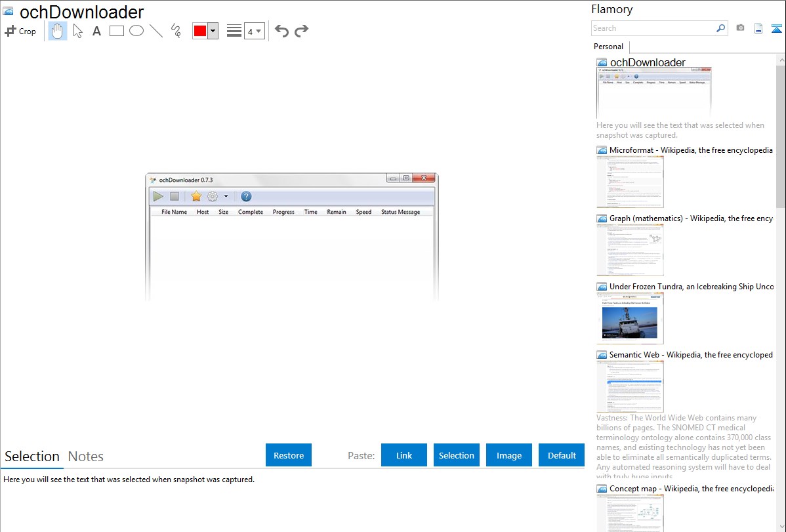Open the line width 4 dropdown
Viewport: 786px width, 532px height.
coord(254,31)
